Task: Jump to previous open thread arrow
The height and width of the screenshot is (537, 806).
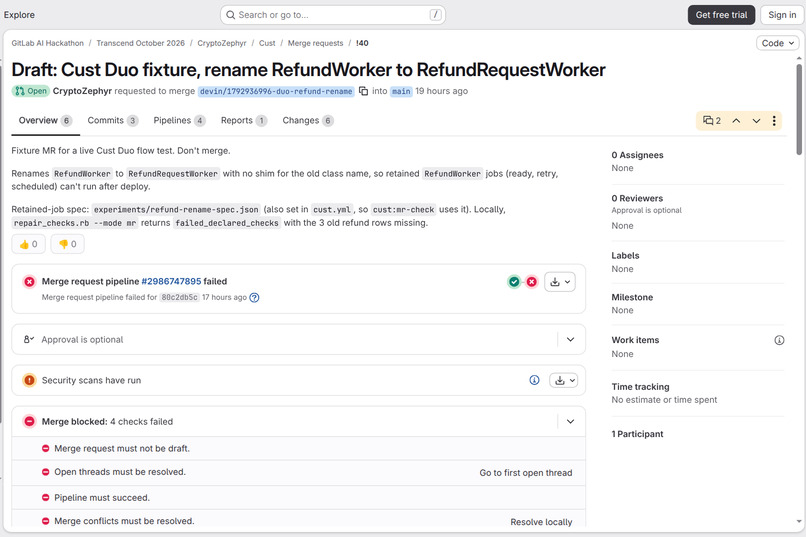Action: point(736,121)
